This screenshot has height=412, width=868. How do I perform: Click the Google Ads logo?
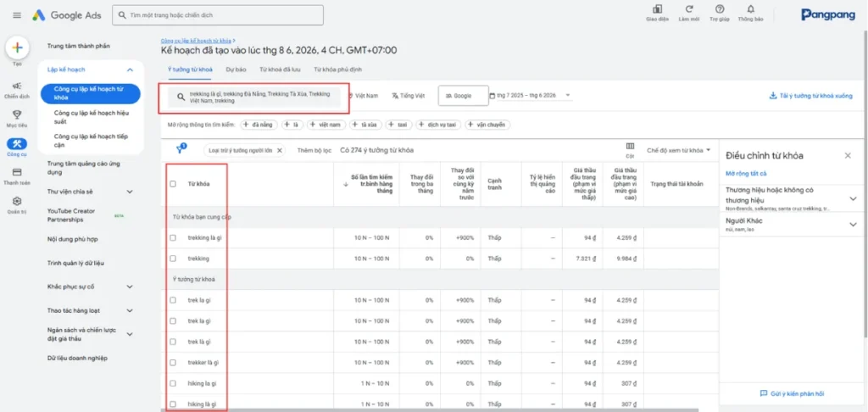tap(66, 15)
